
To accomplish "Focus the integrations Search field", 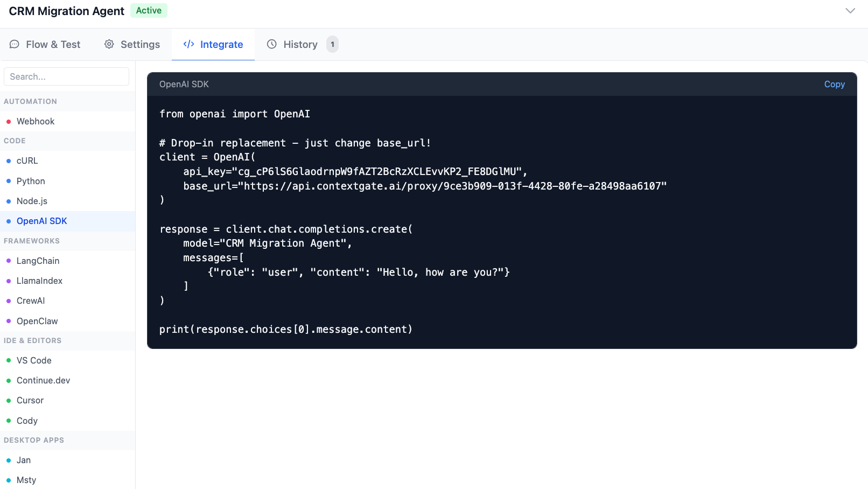I will [x=66, y=76].
